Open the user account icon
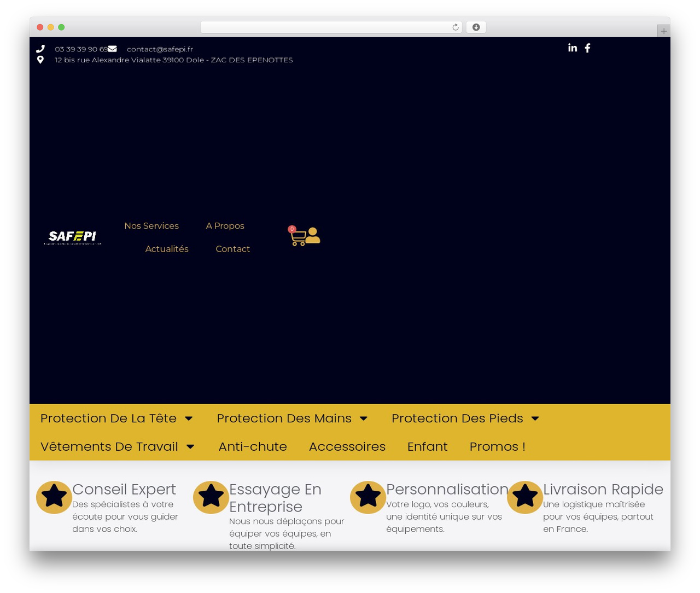 (313, 235)
